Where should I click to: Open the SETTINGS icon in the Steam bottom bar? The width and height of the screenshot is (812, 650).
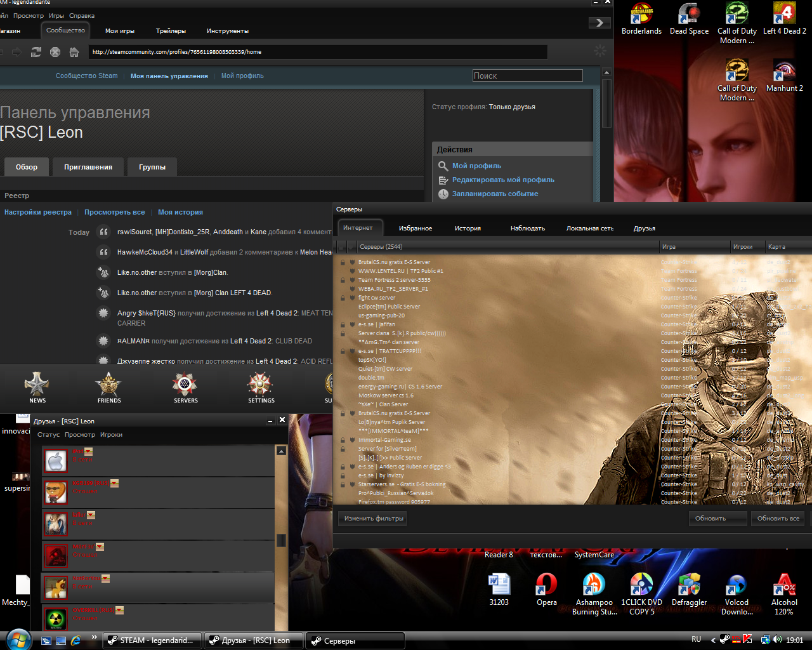(261, 388)
